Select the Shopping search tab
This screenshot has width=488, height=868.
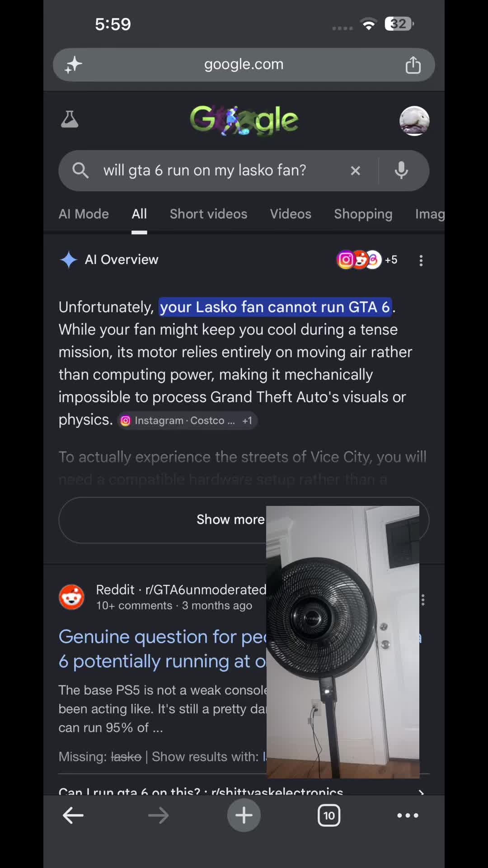(363, 214)
